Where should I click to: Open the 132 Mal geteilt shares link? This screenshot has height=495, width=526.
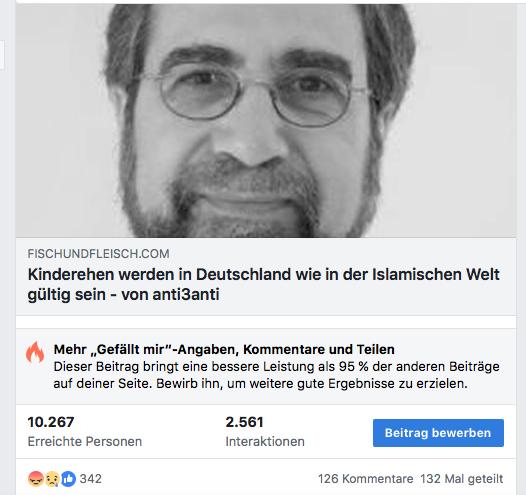(x=462, y=479)
